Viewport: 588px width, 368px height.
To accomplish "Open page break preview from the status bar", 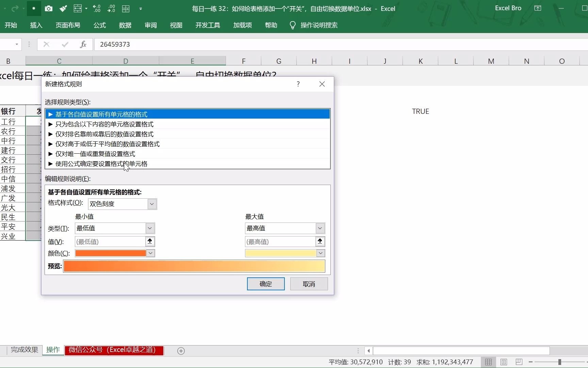I will [519, 362].
